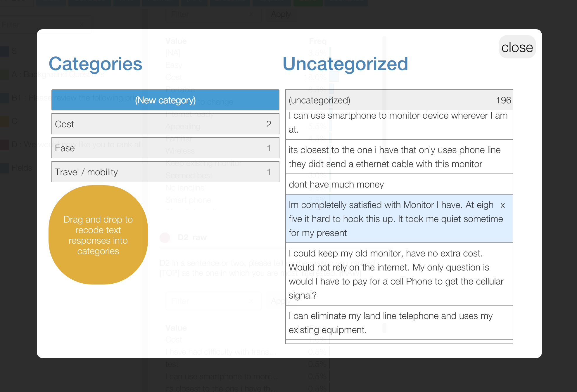This screenshot has height=392, width=577.
Task: Select section S in the sidebar
Action: point(14,51)
